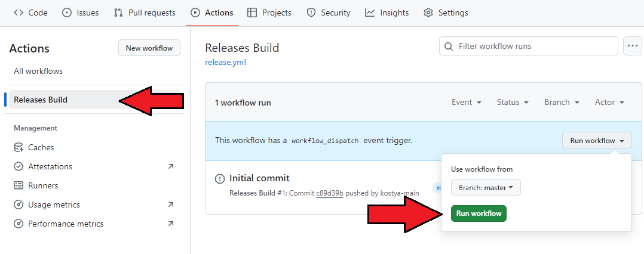Click the Performance metrics icon

[19, 224]
